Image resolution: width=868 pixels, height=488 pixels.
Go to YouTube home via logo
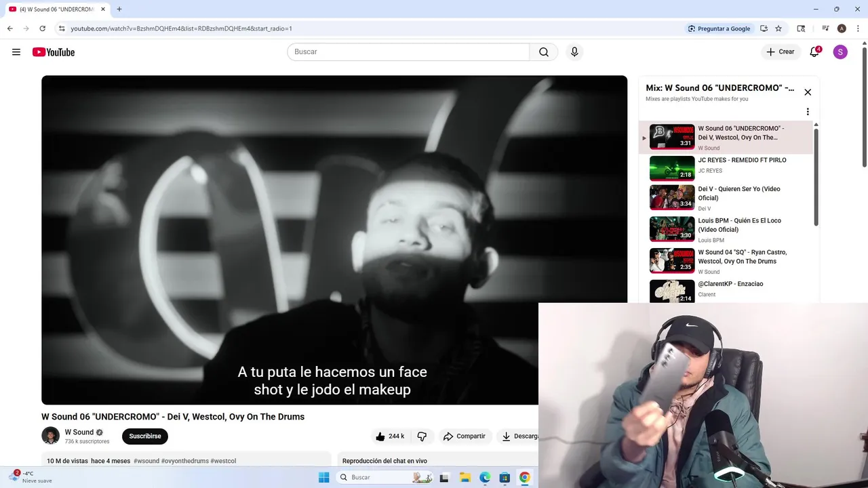[54, 52]
